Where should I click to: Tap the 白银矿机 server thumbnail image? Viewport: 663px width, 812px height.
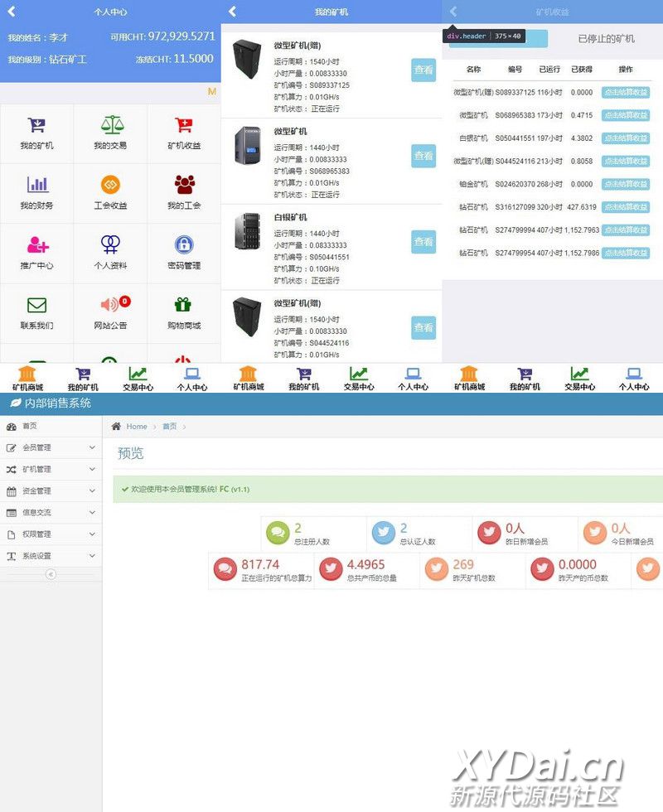pos(248,231)
